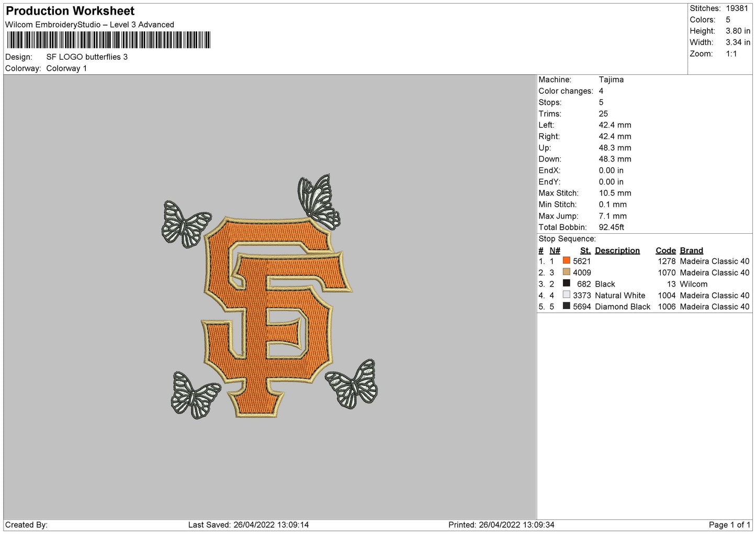Click the Machine value 'Tajima'
This screenshot has height=534, width=756.
[x=611, y=79]
